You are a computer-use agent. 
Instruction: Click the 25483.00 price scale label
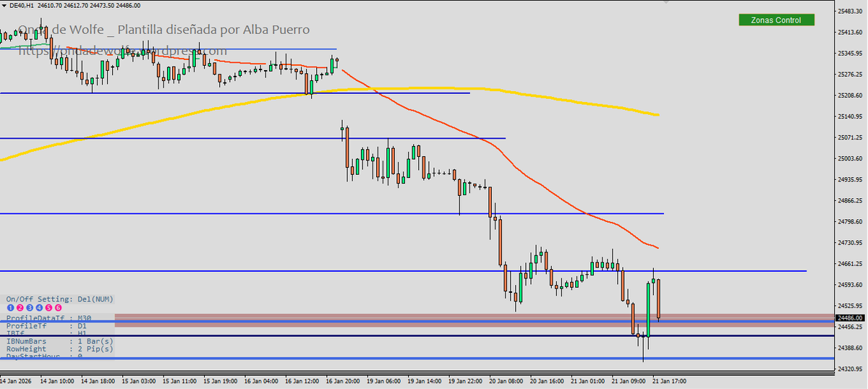click(851, 11)
